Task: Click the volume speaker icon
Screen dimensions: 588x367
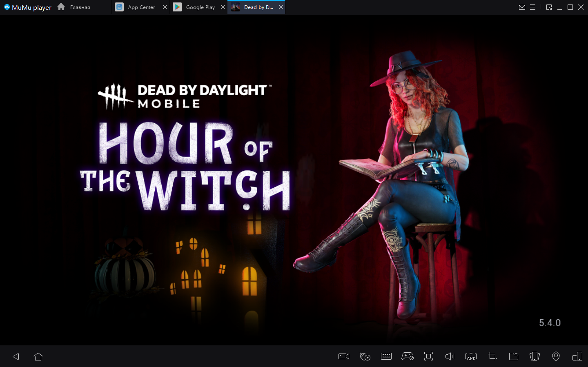Action: coord(450,356)
